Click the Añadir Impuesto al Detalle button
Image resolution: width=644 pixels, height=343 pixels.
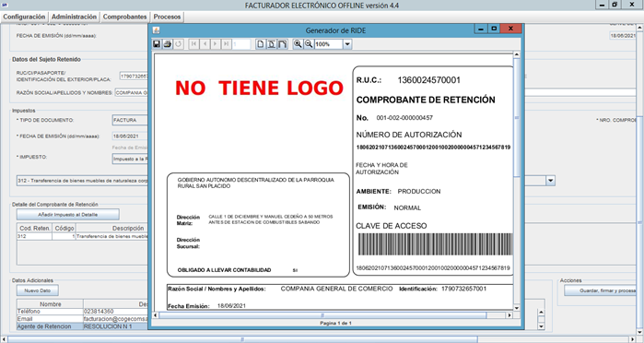pyautogui.click(x=68, y=214)
